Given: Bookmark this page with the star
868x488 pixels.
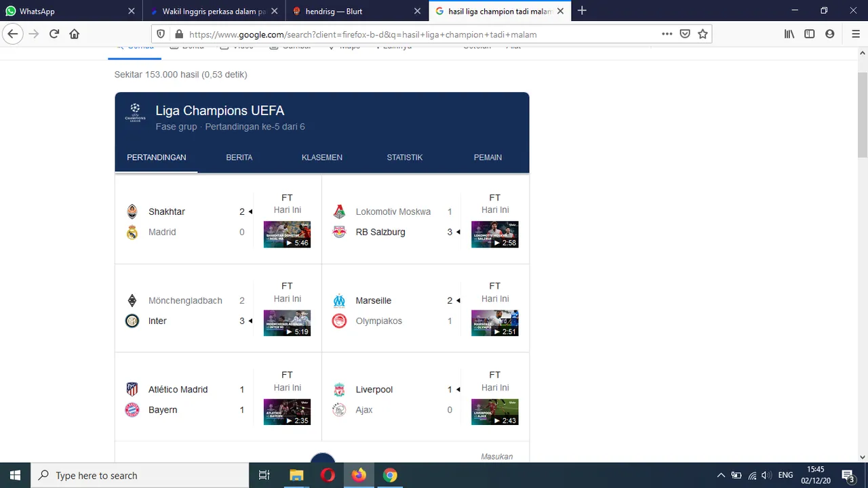Looking at the screenshot, I should (x=703, y=34).
